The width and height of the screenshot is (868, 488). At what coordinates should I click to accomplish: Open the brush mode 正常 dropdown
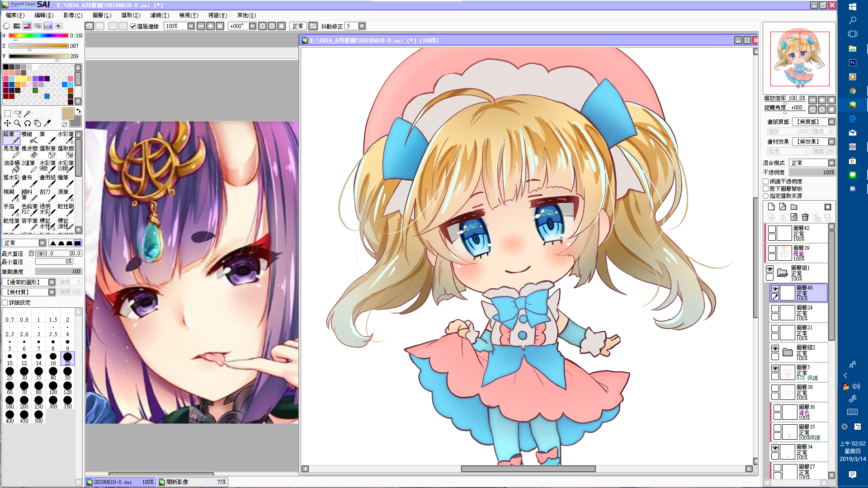tap(42, 243)
